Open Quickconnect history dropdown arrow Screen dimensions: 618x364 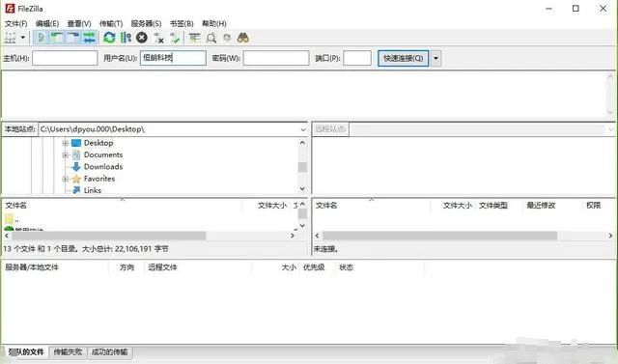[435, 58]
